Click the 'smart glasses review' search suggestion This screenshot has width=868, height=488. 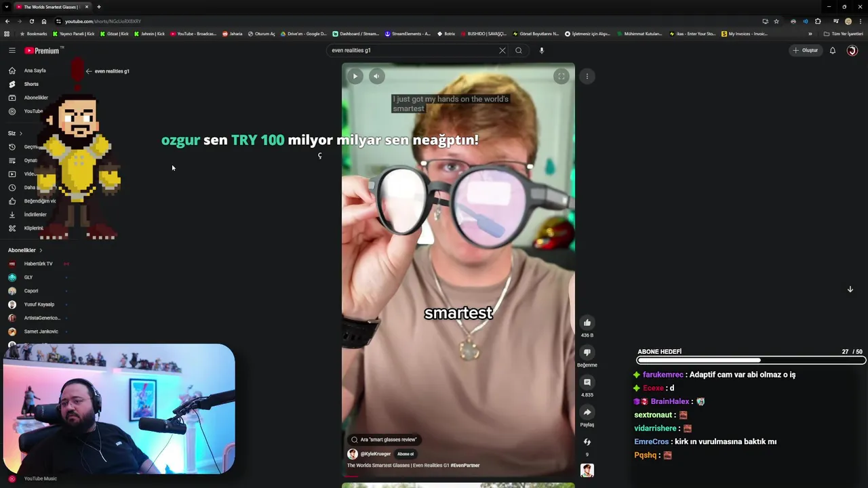(x=384, y=439)
